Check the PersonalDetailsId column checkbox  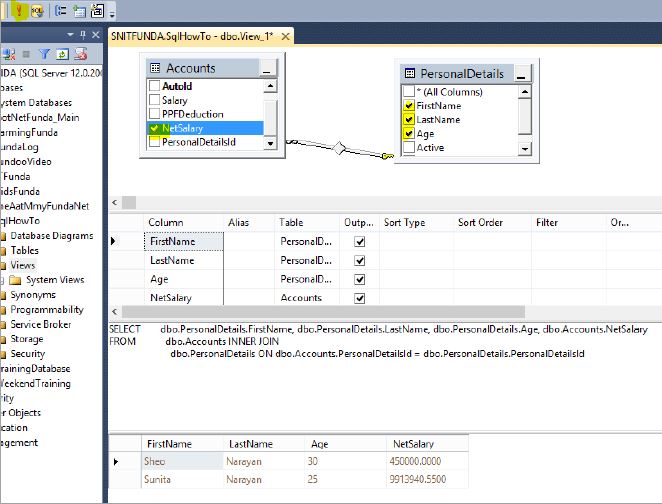coord(155,142)
